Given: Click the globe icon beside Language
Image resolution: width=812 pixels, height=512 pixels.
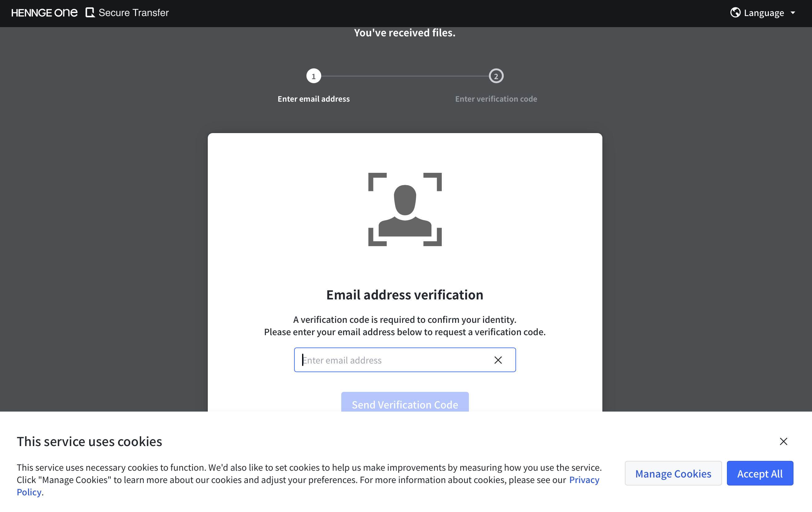Looking at the screenshot, I should point(735,12).
